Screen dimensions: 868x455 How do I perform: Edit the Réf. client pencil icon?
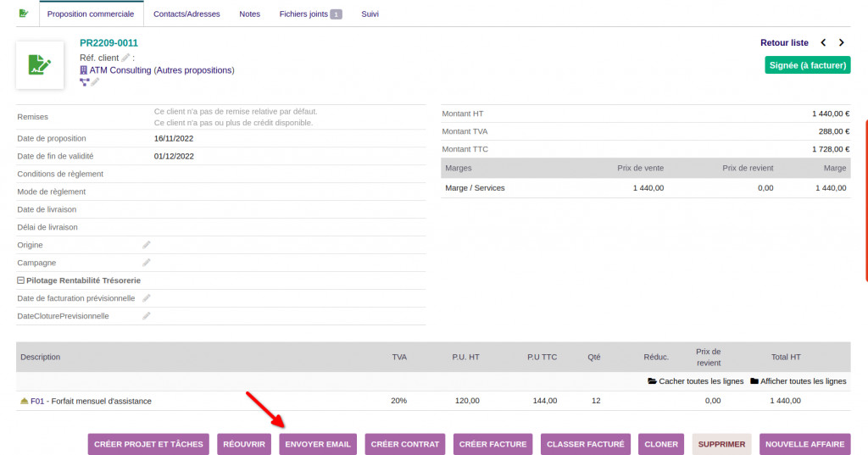(x=125, y=58)
